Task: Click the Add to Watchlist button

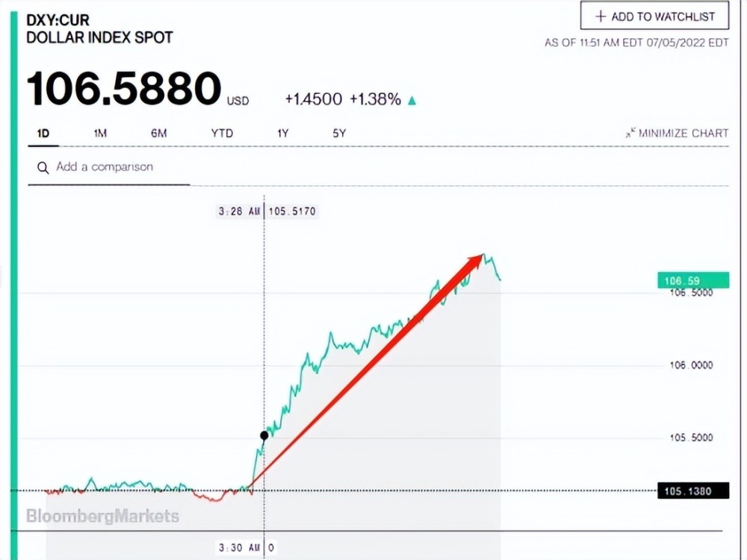Action: 654,16
